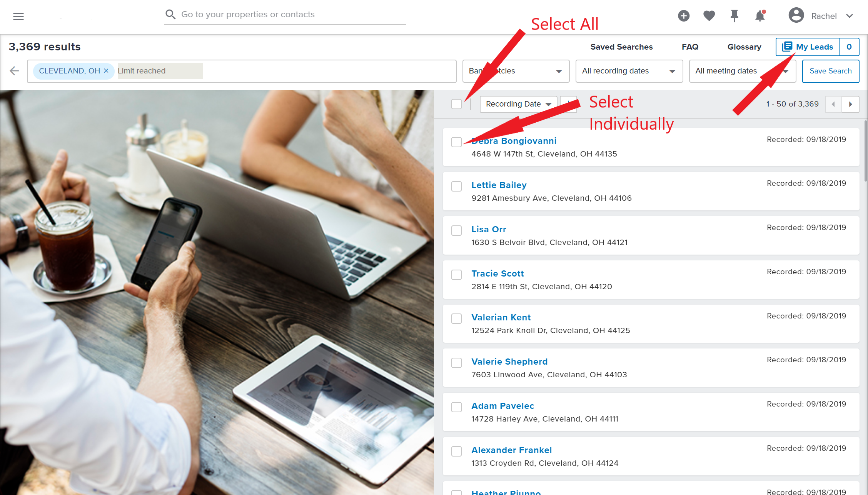Click address 2814 E 119th St, Cleveland
The image size is (868, 495).
coord(541,287)
